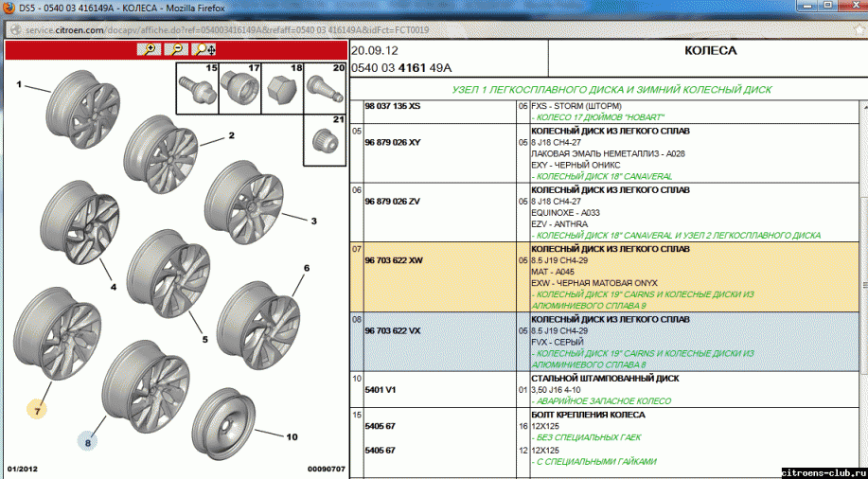Select bolt cap part 18 thumbnail
The image size is (868, 479).
tap(282, 89)
